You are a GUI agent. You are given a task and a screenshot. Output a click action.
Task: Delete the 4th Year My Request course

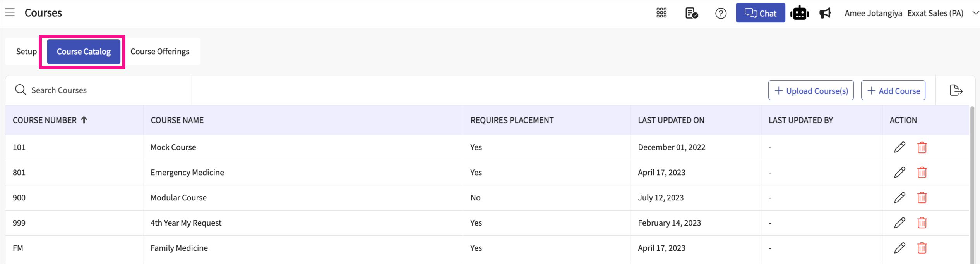click(x=922, y=223)
